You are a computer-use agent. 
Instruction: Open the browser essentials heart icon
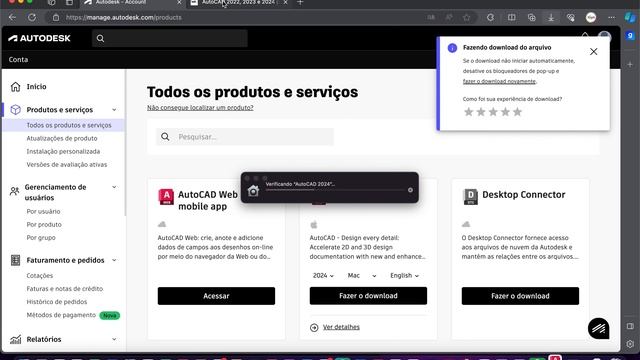tap(571, 18)
